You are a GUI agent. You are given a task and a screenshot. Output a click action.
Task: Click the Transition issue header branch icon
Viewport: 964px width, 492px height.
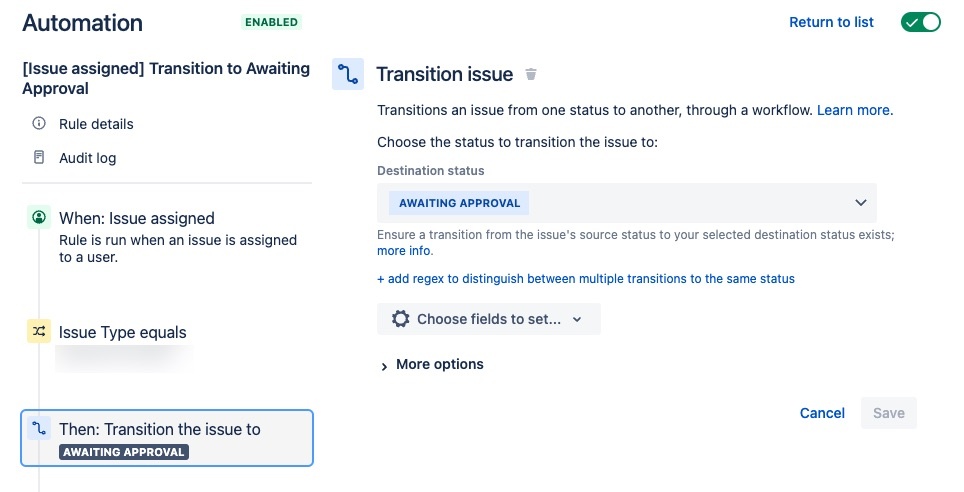point(348,74)
